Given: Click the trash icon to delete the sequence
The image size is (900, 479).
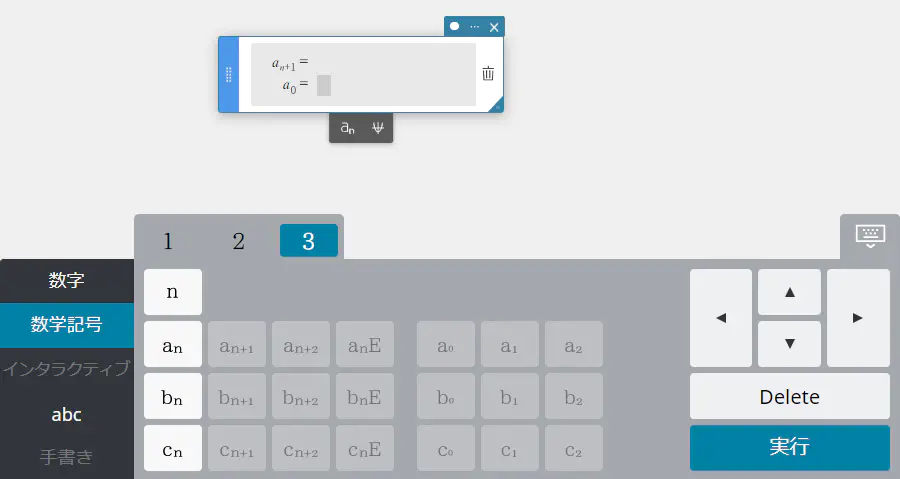Looking at the screenshot, I should coord(488,74).
